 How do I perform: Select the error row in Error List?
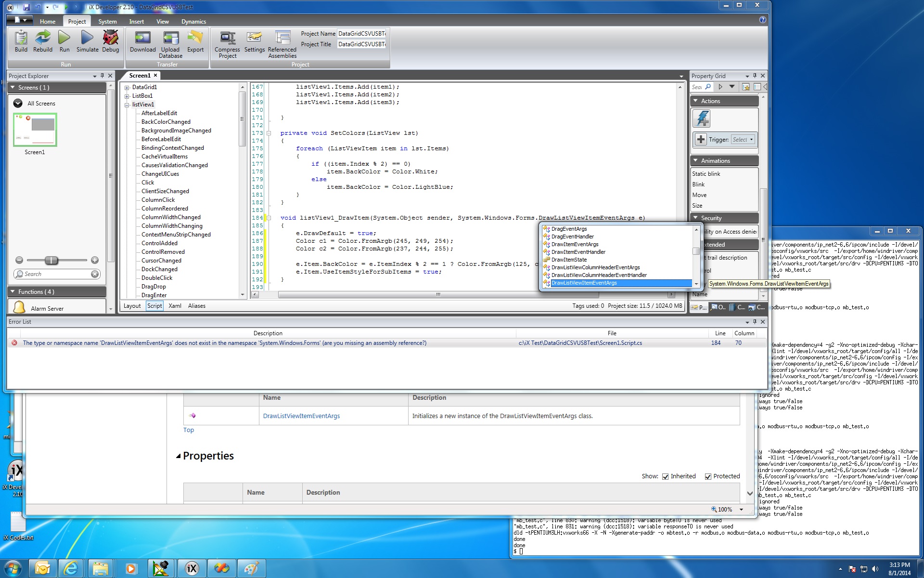click(386, 343)
